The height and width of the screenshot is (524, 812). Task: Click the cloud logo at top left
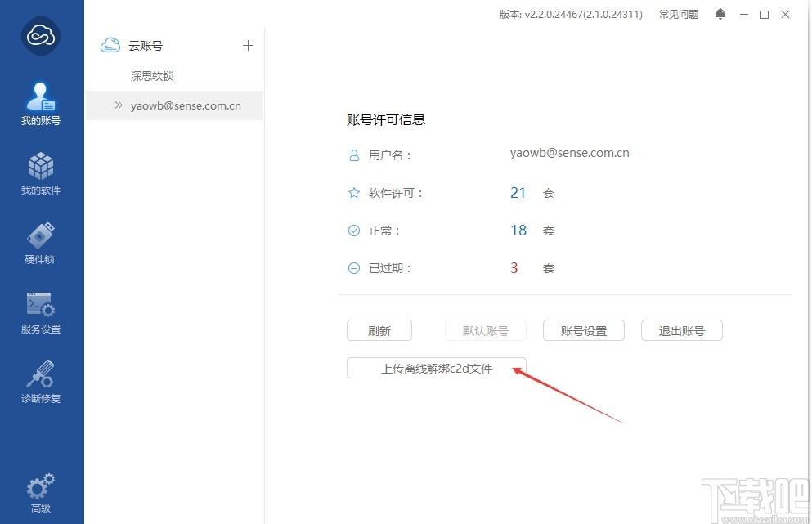[41, 36]
